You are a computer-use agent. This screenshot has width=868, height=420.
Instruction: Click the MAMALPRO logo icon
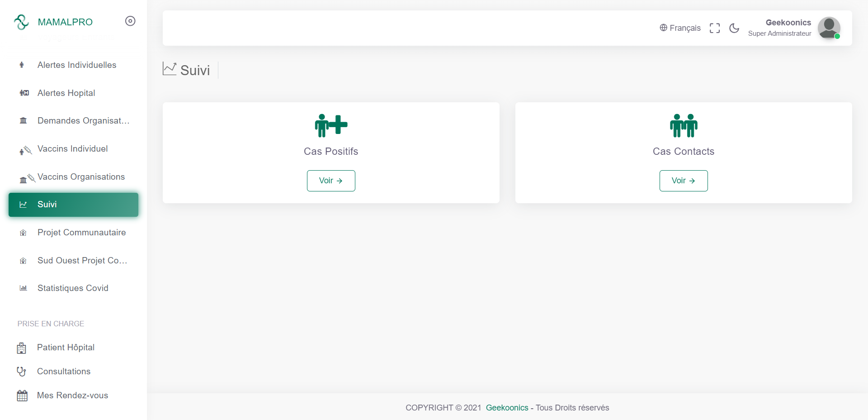21,22
